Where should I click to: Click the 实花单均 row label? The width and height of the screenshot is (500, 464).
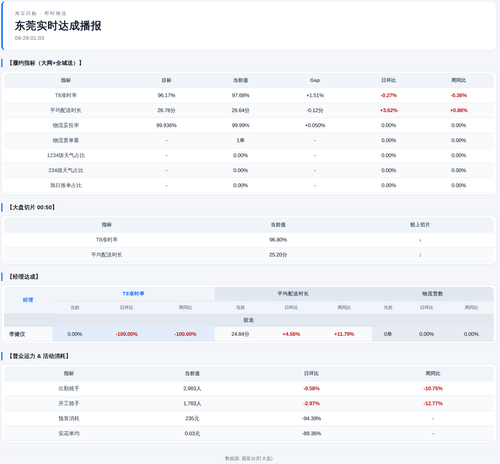point(69,433)
